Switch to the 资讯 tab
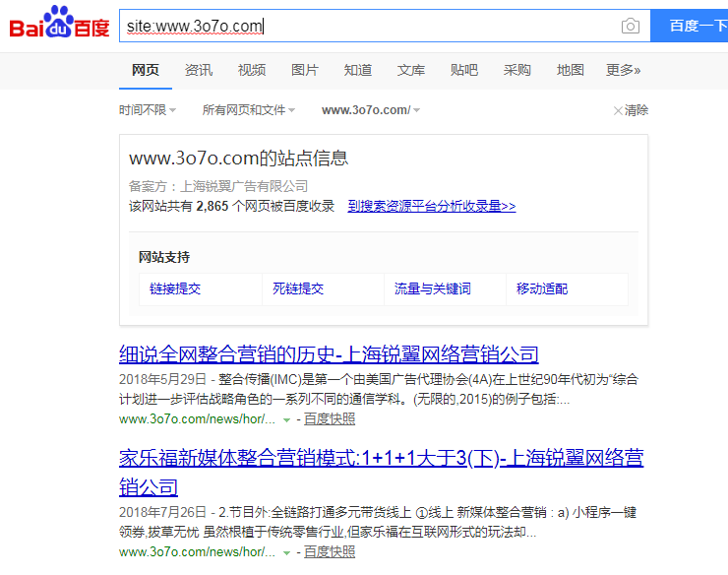The image size is (728, 575). [199, 70]
